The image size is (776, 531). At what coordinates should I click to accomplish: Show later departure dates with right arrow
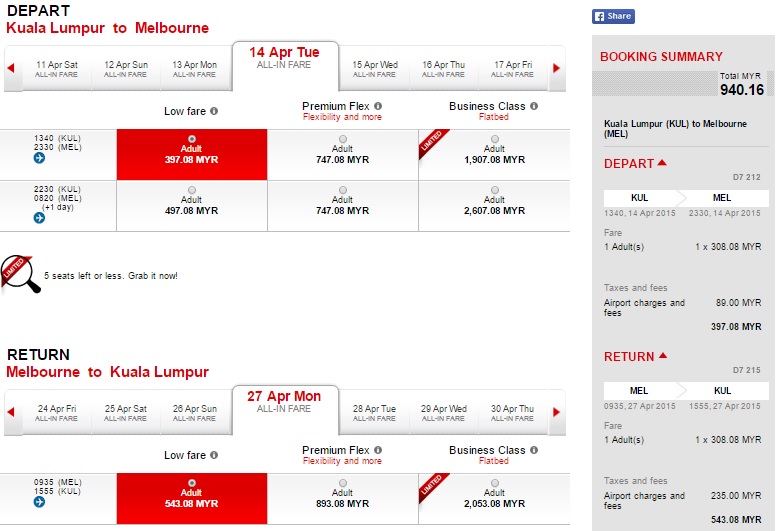point(557,69)
